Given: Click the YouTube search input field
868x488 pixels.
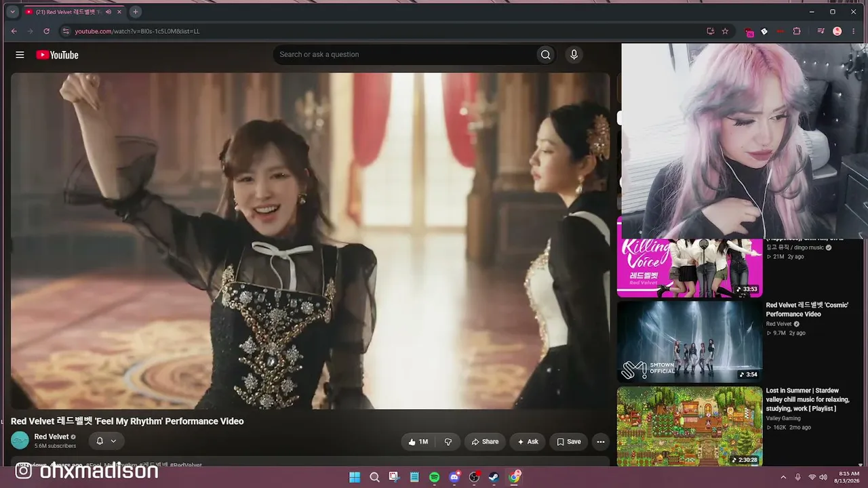Looking at the screenshot, I should [x=403, y=55].
